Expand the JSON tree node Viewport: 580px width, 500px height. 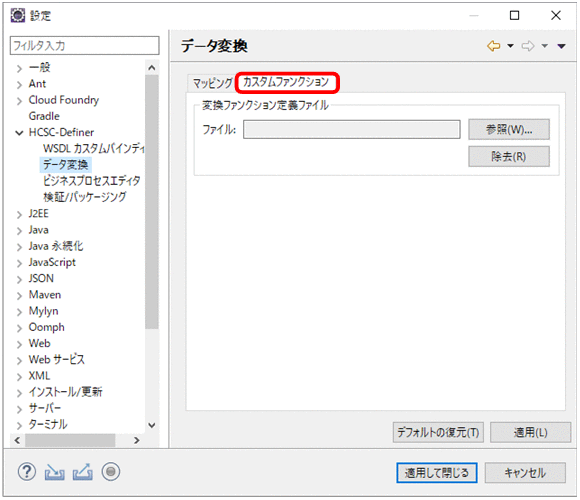19,279
